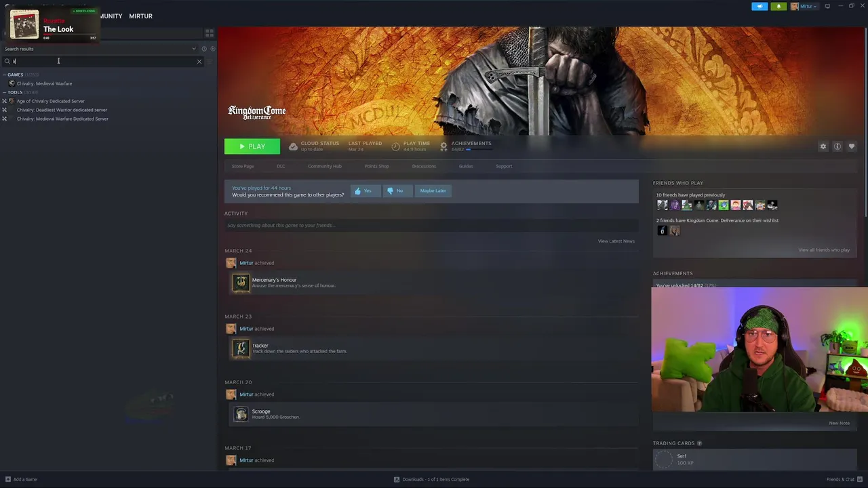Toggle the ready to play filter icon

(212, 49)
